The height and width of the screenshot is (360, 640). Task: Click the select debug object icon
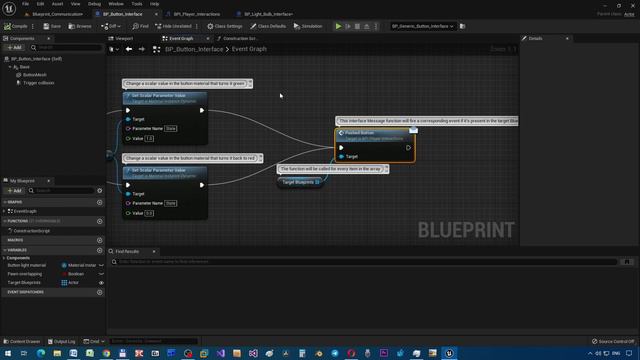[x=462, y=26]
